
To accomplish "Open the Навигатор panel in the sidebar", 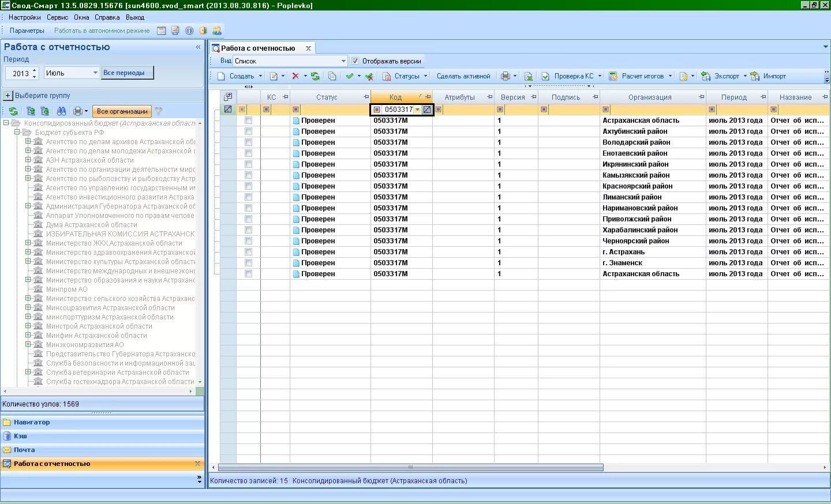I will coord(103,422).
